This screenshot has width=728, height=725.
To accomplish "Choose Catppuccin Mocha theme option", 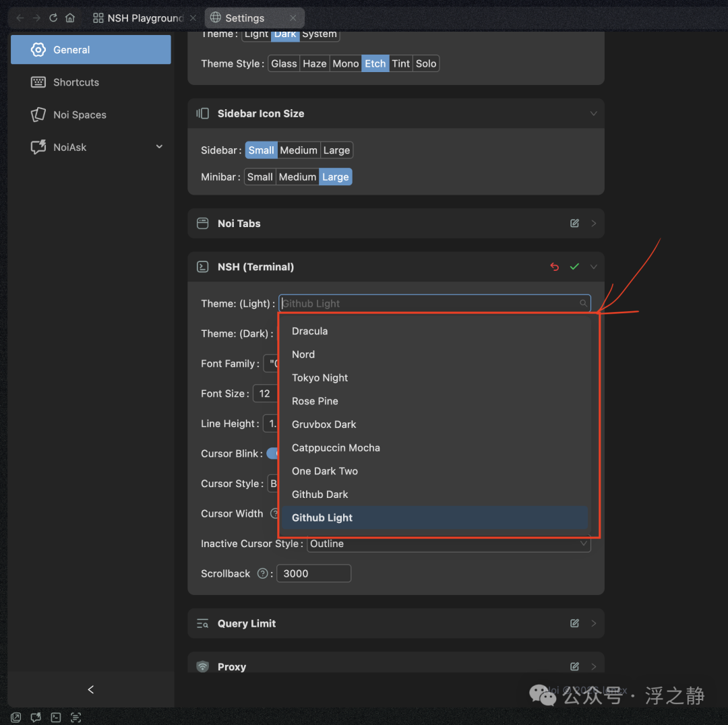I will click(435, 448).
